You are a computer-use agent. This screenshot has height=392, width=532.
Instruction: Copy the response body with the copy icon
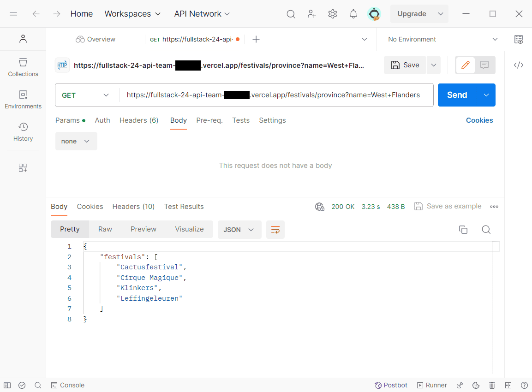(463, 230)
